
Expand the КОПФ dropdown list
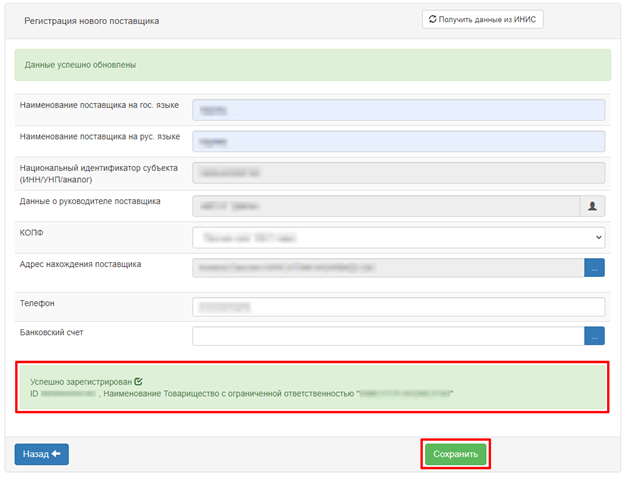399,238
